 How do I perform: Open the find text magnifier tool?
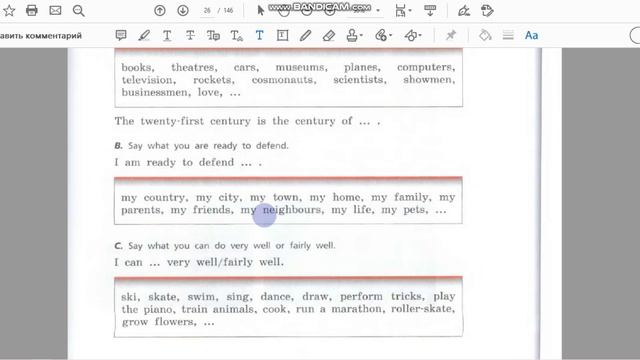coord(78,11)
